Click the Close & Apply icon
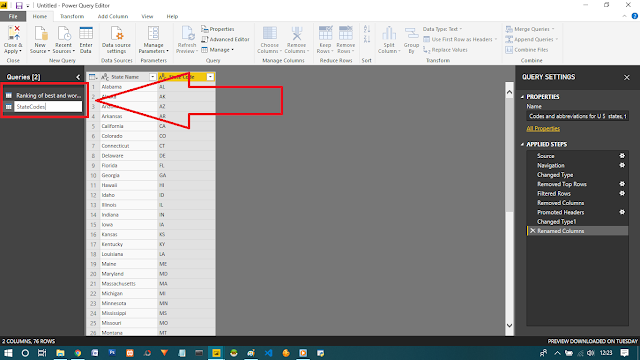The image size is (640, 360). [13, 33]
